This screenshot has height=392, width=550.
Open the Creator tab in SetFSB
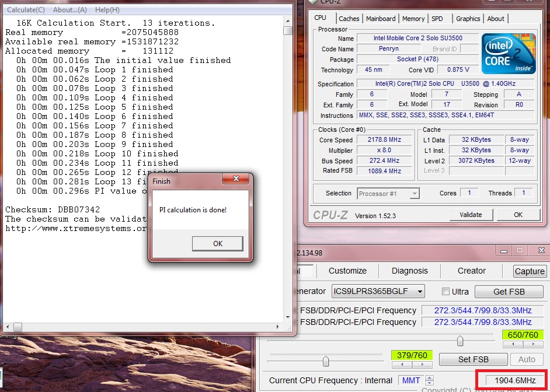tap(471, 271)
